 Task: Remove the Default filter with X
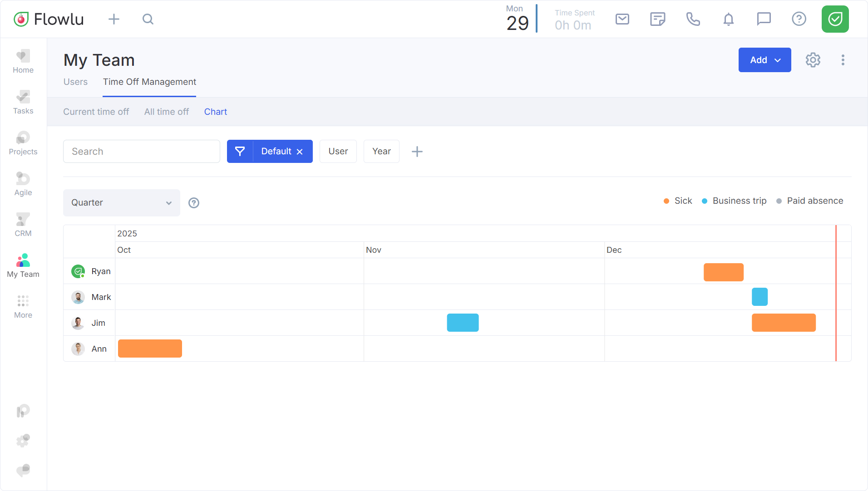pyautogui.click(x=300, y=152)
